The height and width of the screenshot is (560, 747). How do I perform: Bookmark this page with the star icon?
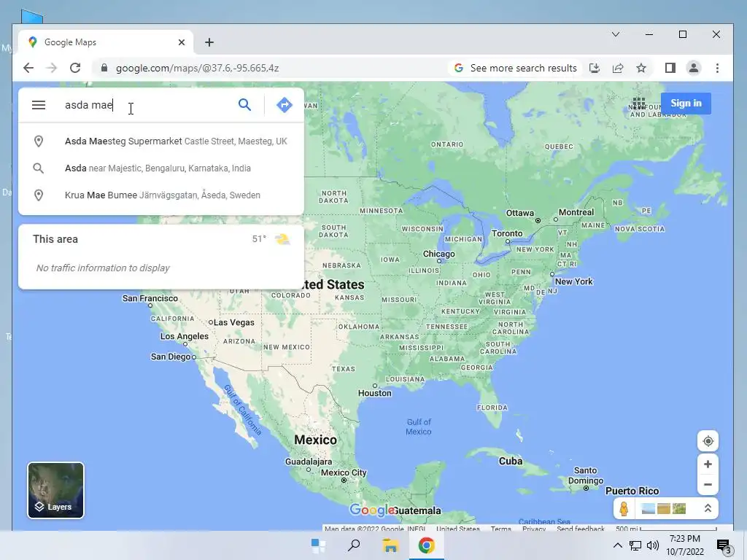641,68
